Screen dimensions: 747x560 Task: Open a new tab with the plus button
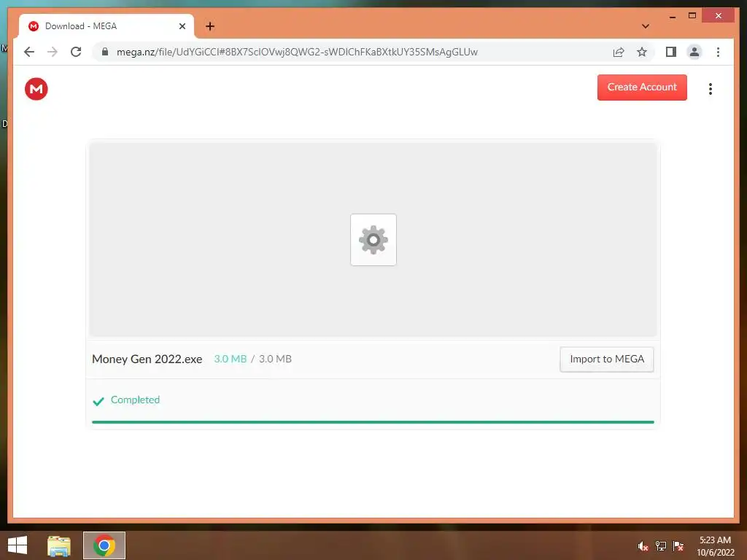click(209, 26)
